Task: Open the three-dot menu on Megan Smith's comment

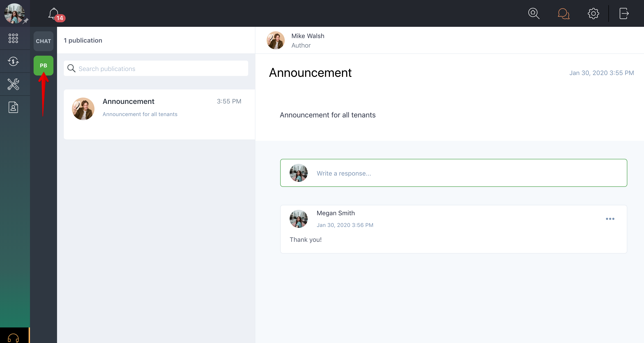Action: 610,219
